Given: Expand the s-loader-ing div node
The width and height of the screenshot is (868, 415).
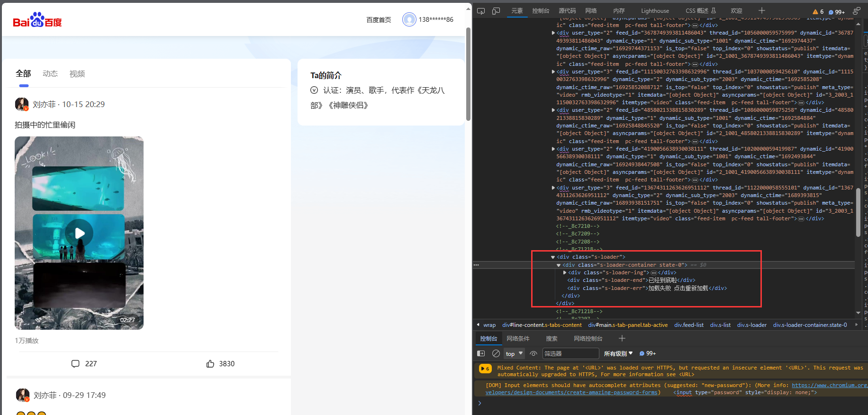Looking at the screenshot, I should tap(565, 273).
